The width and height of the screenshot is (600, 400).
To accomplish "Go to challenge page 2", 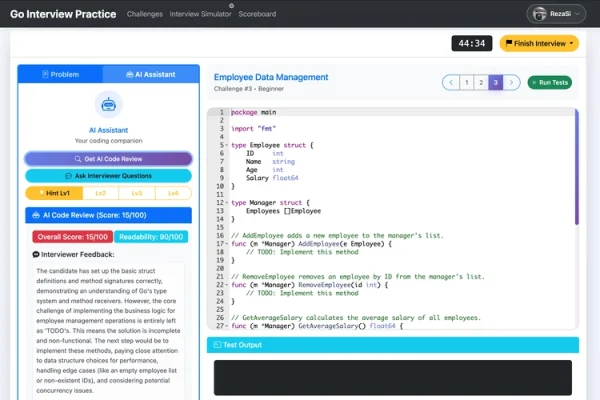I will click(x=481, y=82).
